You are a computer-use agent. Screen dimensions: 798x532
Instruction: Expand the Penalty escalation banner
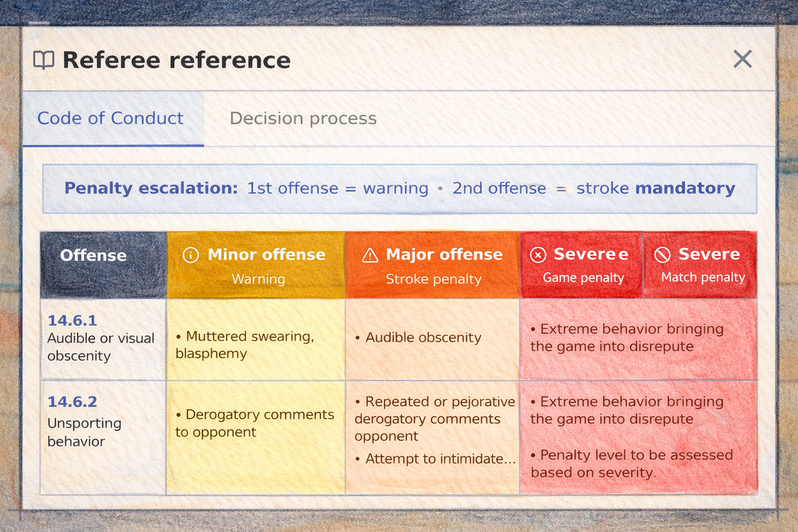[399, 189]
